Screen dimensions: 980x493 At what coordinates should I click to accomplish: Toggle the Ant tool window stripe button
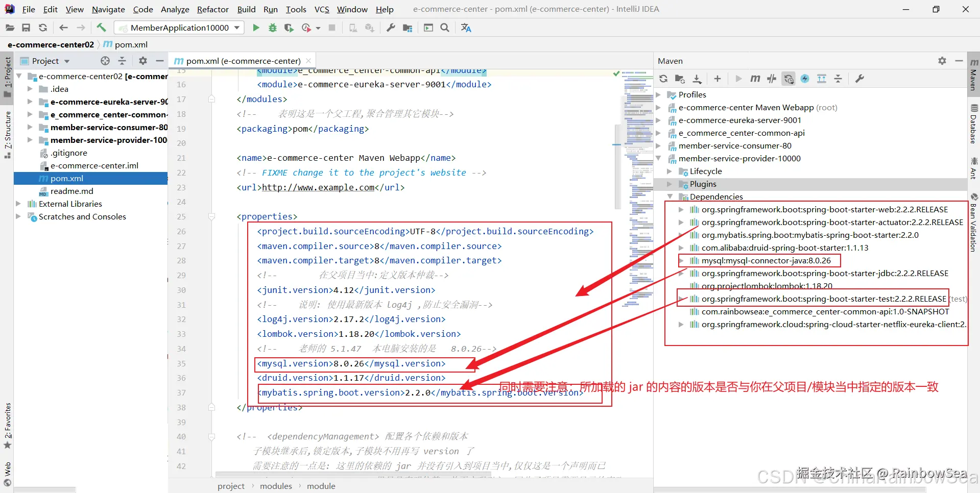click(974, 168)
